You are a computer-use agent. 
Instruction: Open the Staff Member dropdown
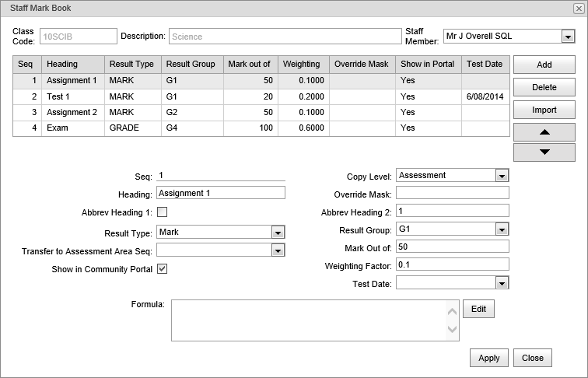tap(568, 37)
